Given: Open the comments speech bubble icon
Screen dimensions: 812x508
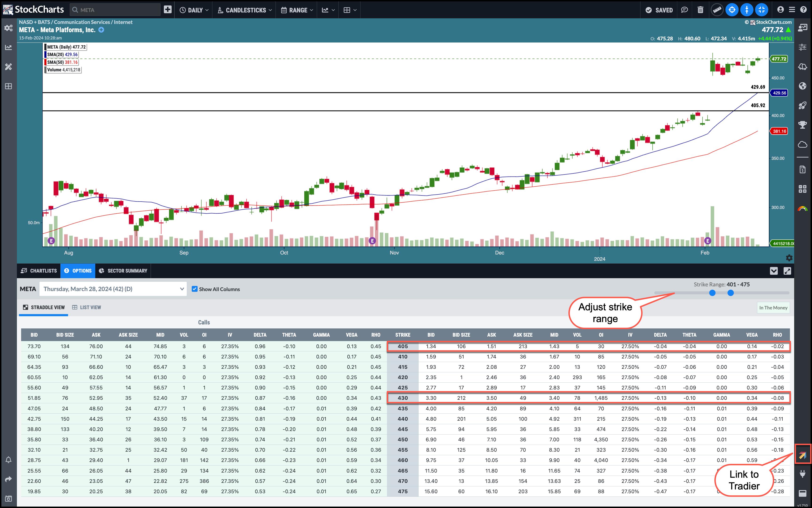Looking at the screenshot, I should 684,10.
